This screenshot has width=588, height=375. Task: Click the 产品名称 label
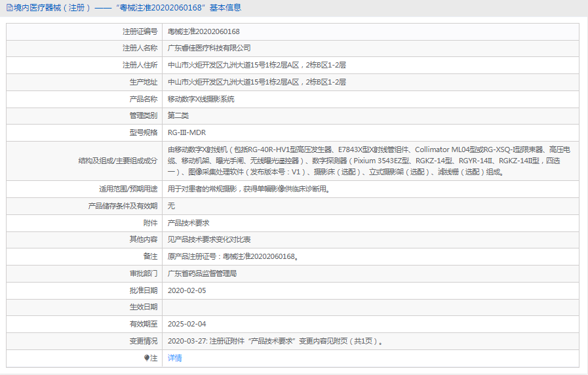click(144, 99)
